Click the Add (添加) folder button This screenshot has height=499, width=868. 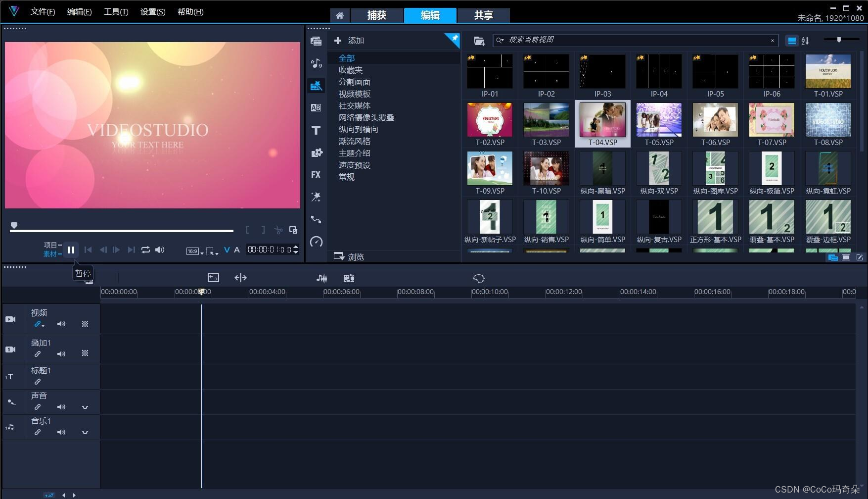[349, 41]
